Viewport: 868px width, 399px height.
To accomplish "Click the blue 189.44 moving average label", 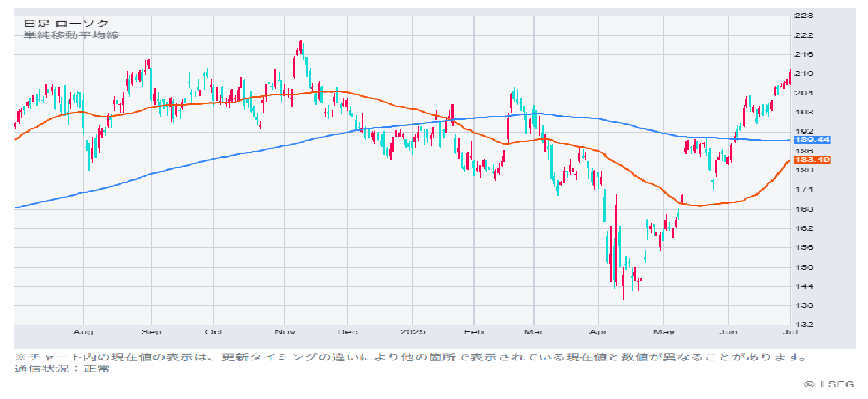I will click(x=812, y=140).
